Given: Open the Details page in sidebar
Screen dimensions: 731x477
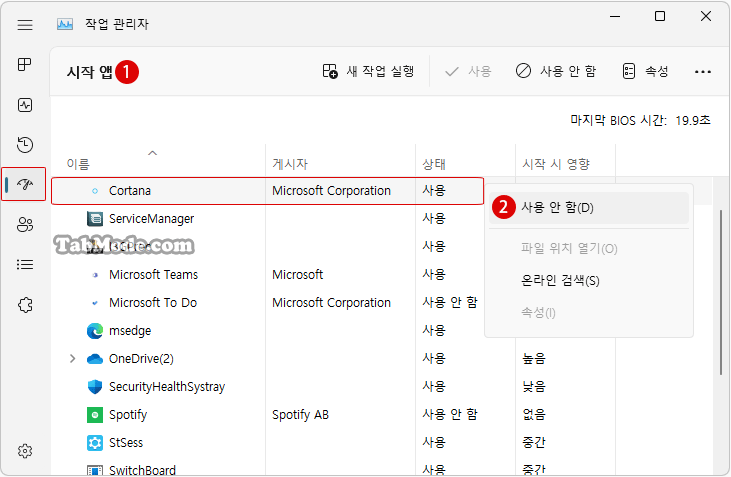Looking at the screenshot, I should [x=25, y=264].
